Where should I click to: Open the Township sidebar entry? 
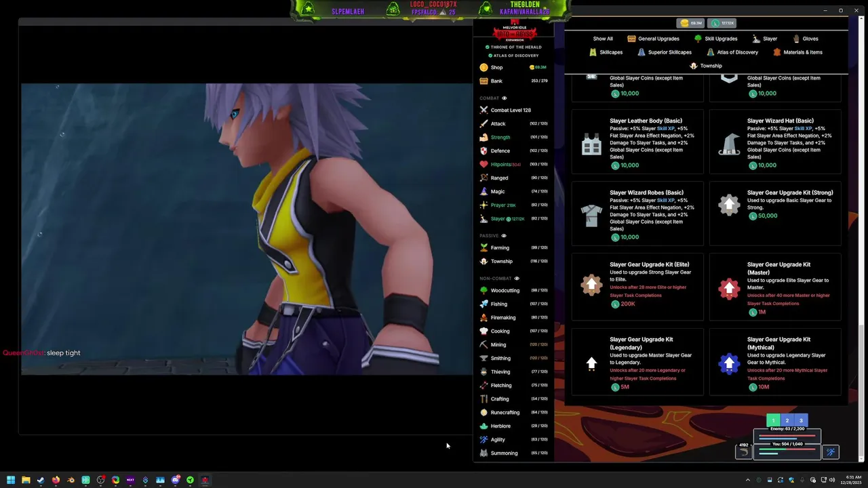tap(514, 261)
